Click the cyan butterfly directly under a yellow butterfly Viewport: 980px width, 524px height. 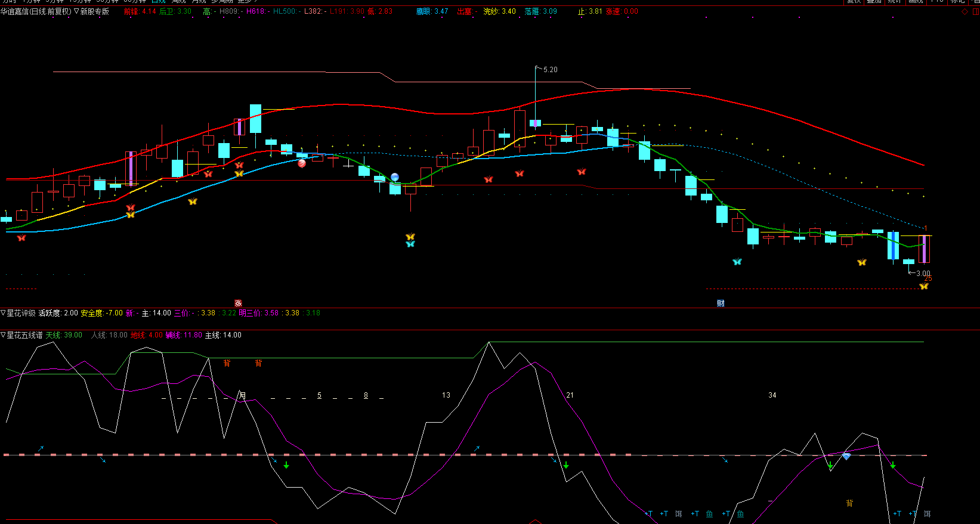pyautogui.click(x=410, y=244)
